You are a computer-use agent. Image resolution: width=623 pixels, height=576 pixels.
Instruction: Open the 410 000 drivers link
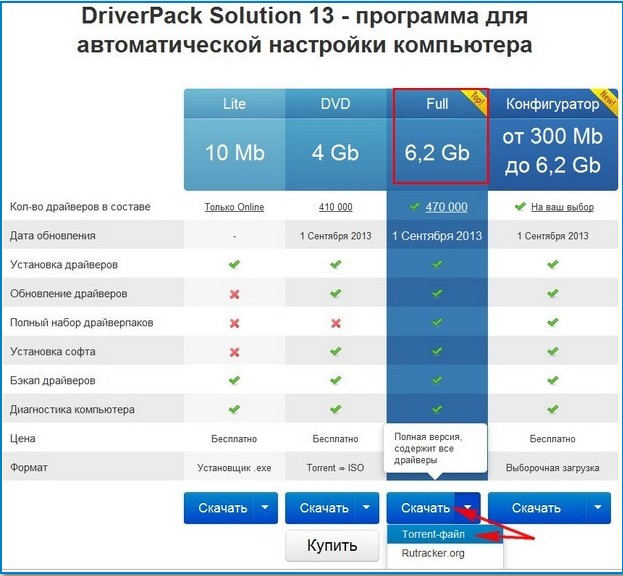pos(335,207)
